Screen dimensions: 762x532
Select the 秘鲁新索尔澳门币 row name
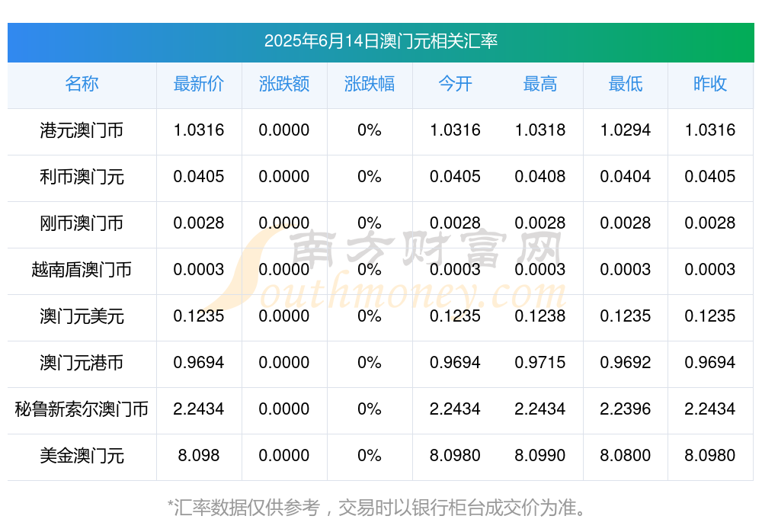pos(82,409)
